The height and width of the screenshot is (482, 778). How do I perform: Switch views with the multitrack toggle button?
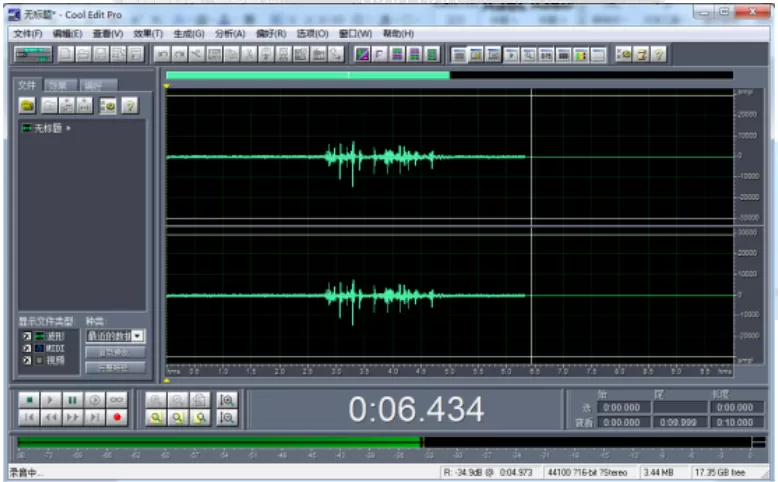(x=33, y=54)
